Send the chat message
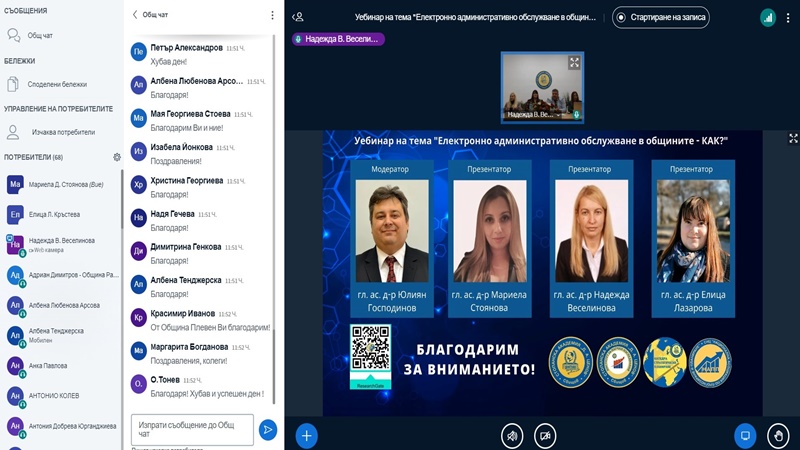 268,430
